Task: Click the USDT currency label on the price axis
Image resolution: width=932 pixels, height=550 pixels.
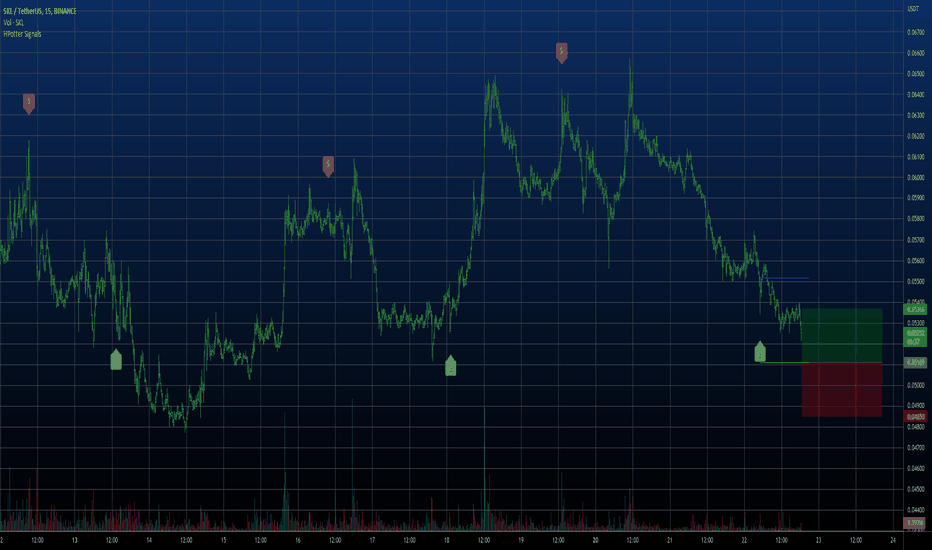Action: click(912, 8)
